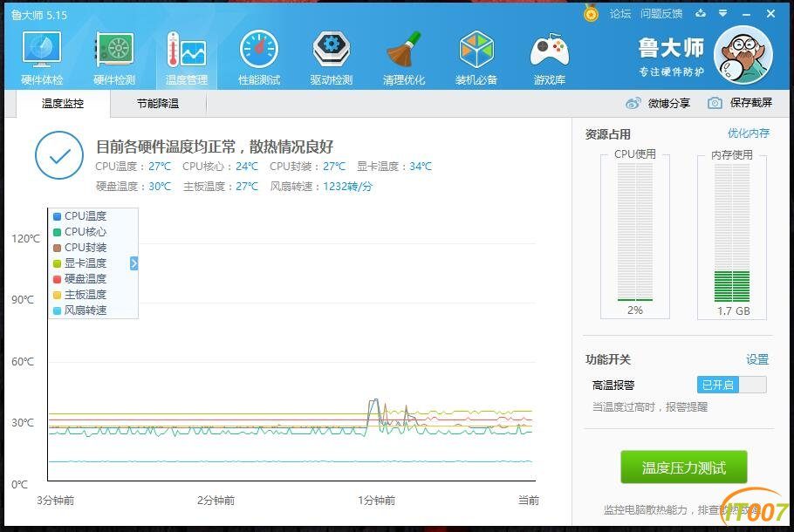Click the 硬盘温度 value 30℃
The image size is (794, 532).
160,187
